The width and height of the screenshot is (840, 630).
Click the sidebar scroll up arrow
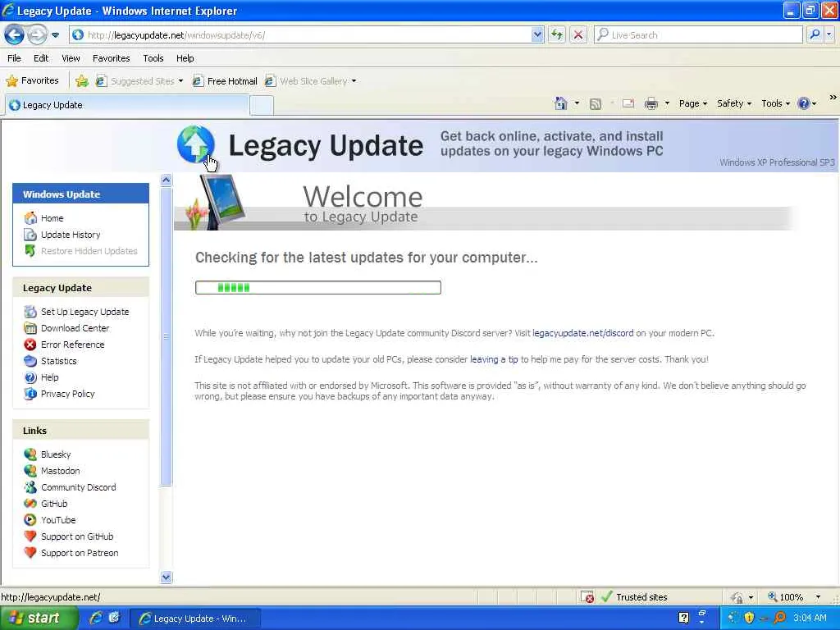click(x=166, y=180)
